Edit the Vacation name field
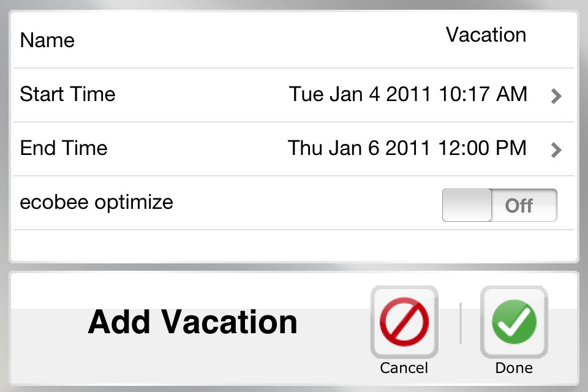The height and width of the screenshot is (392, 588). click(486, 35)
